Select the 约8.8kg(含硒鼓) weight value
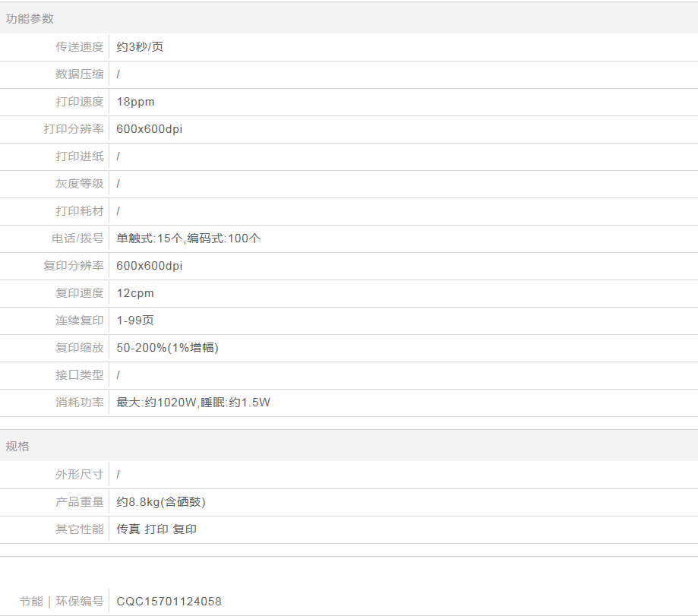The image size is (698, 616). point(161,502)
